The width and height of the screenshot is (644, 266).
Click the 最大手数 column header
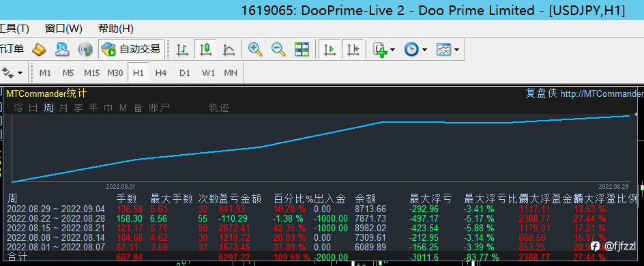(172, 199)
